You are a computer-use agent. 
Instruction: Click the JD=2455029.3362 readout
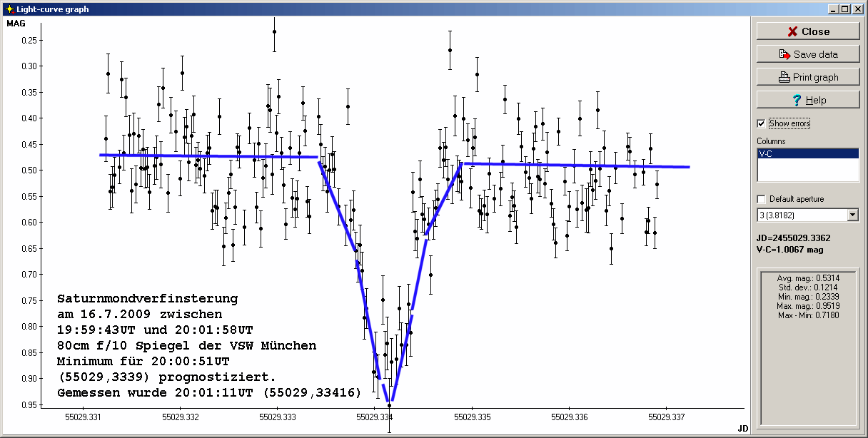pyautogui.click(x=794, y=238)
